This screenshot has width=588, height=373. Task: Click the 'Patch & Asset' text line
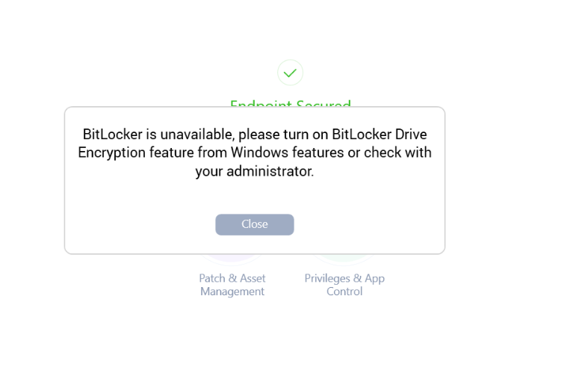pos(232,278)
